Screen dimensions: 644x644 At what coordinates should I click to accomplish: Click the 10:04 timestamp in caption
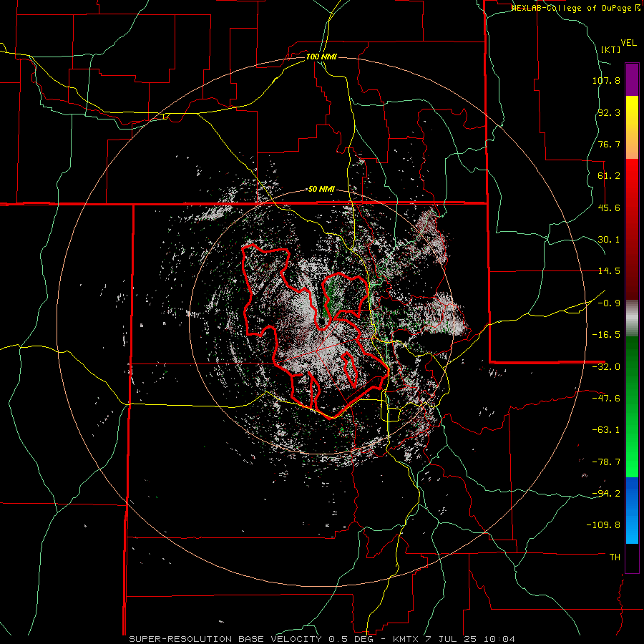tap(499, 639)
